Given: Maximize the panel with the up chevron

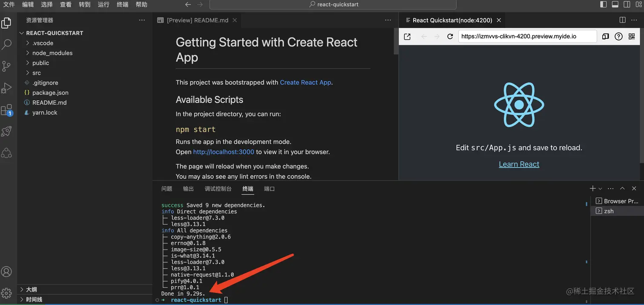Looking at the screenshot, I should 622,189.
